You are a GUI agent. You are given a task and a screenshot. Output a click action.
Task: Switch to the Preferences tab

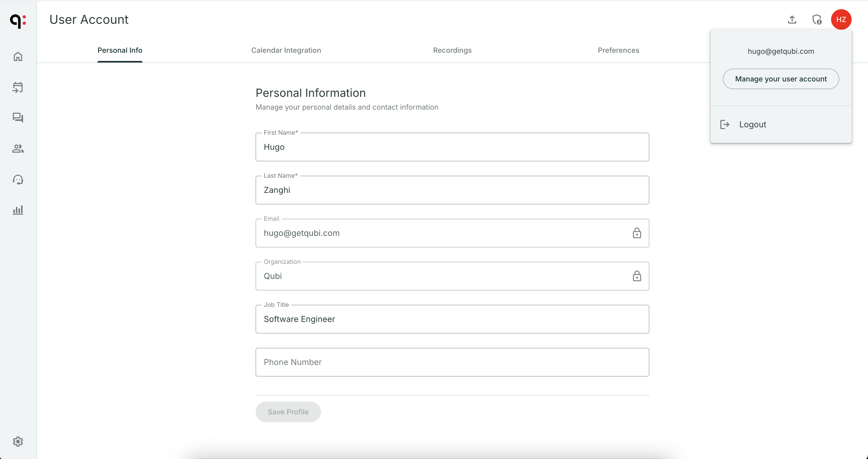pyautogui.click(x=618, y=50)
